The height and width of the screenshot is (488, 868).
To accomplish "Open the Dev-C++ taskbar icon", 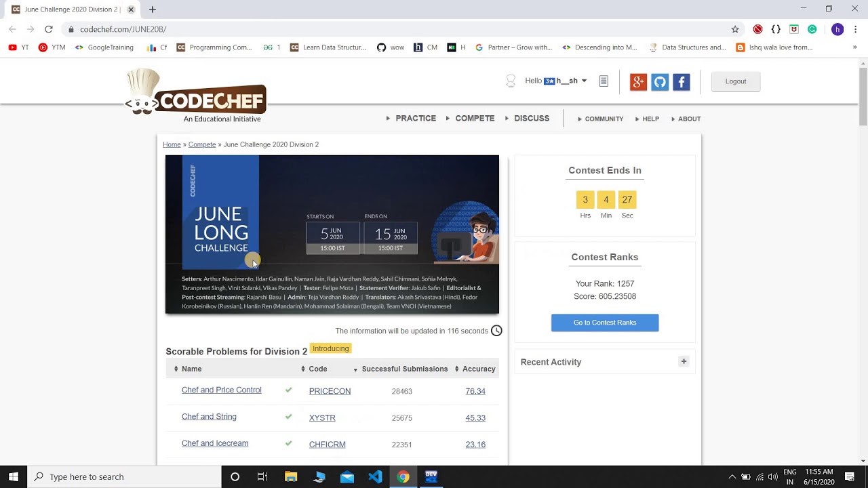I will point(431,476).
